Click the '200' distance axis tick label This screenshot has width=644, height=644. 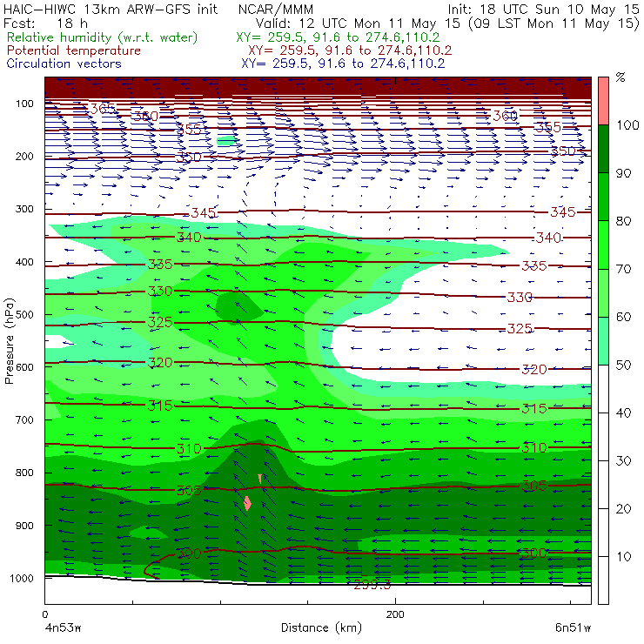(x=395, y=614)
